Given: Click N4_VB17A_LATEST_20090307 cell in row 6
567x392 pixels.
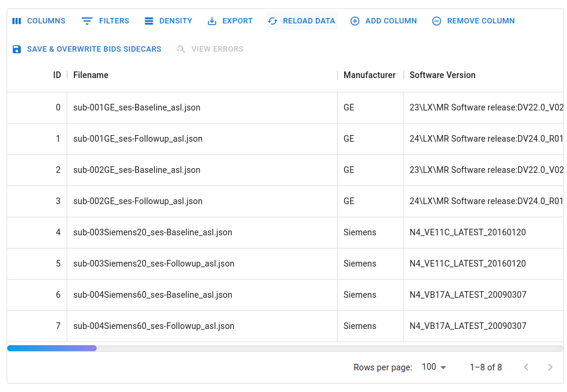Looking at the screenshot, I should (x=484, y=295).
